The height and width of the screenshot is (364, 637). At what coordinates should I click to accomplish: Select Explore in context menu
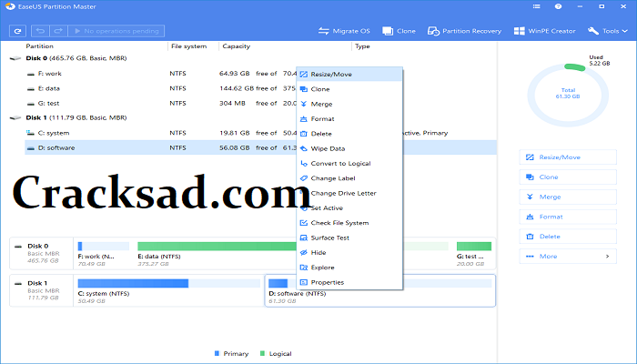(349, 268)
